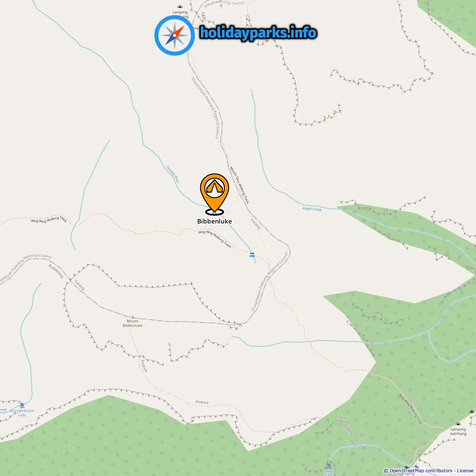This screenshot has width=476, height=476.
Task: Click the Murrumbooie Falls waterfall icon
Action: [22, 405]
